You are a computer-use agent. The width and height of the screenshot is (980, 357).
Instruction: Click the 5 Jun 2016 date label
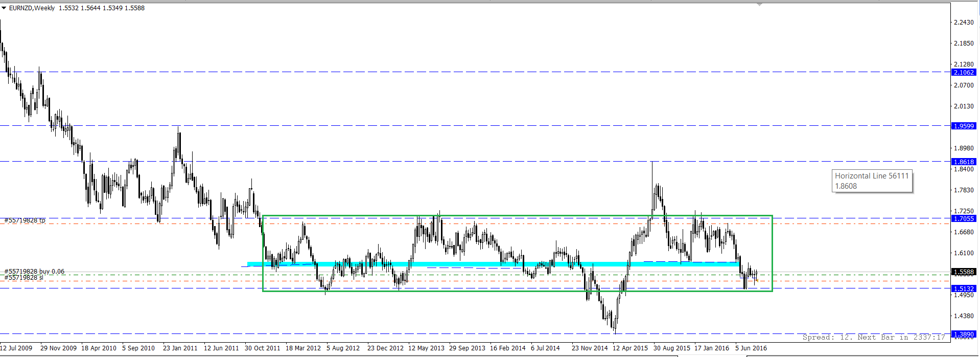click(x=751, y=348)
